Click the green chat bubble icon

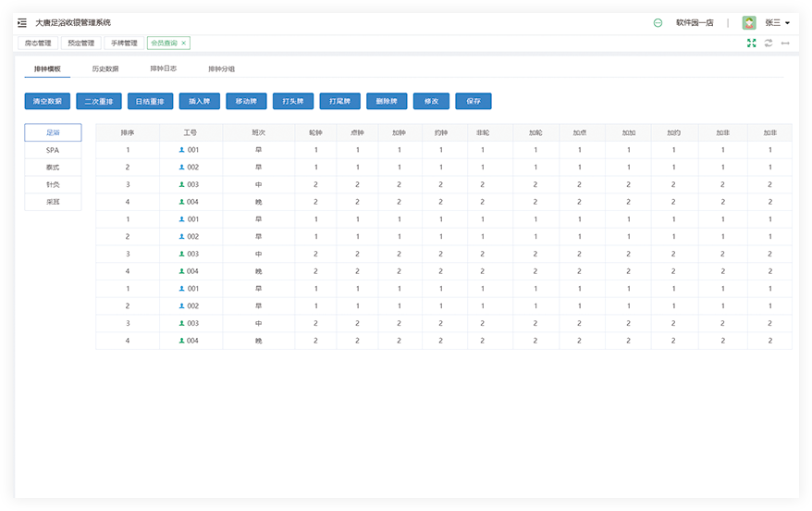658,23
